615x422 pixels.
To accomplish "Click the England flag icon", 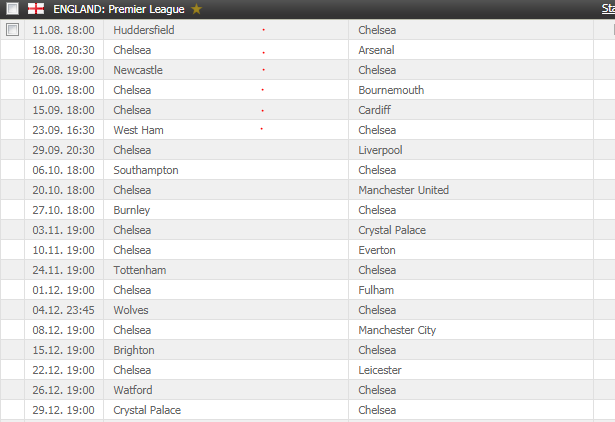I will [x=36, y=9].
